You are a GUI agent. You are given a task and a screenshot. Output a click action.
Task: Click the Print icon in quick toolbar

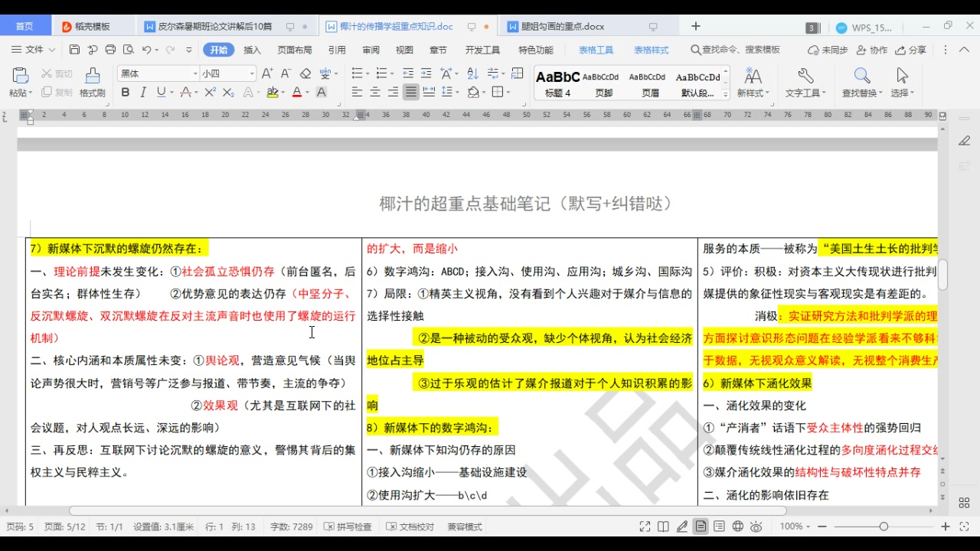110,50
